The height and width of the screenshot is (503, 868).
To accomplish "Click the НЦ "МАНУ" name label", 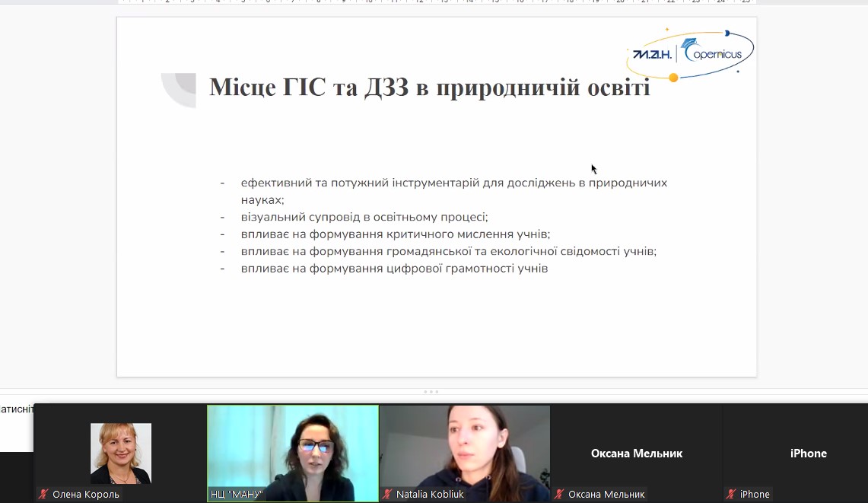I will (237, 495).
